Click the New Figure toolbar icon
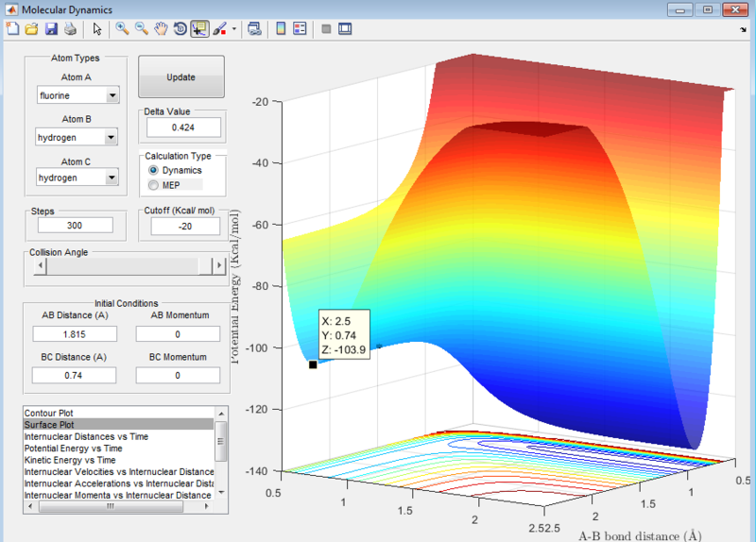756x542 pixels. coord(12,29)
